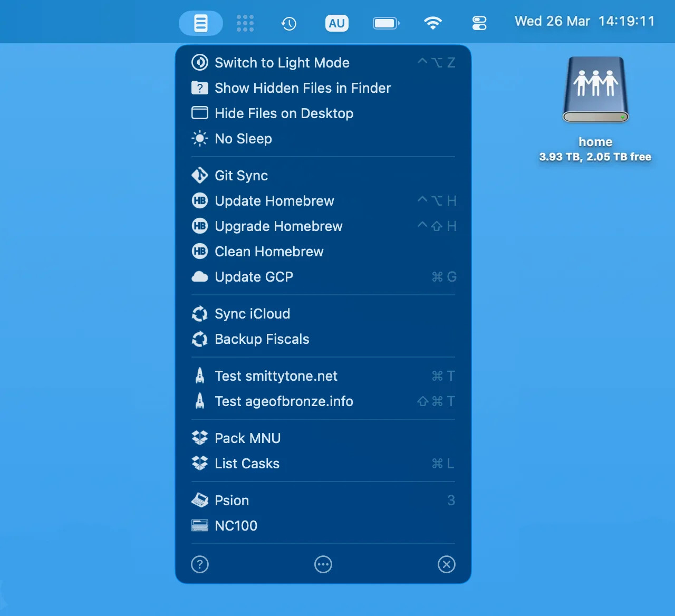This screenshot has width=675, height=616.
Task: Click the box icon beside Pack MNU
Action: (x=200, y=438)
